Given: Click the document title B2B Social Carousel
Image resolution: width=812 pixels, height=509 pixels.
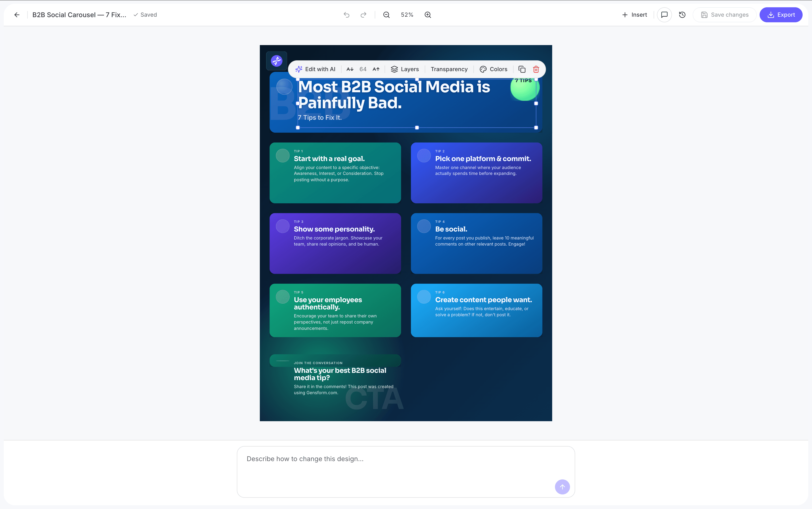Looking at the screenshot, I should (79, 15).
